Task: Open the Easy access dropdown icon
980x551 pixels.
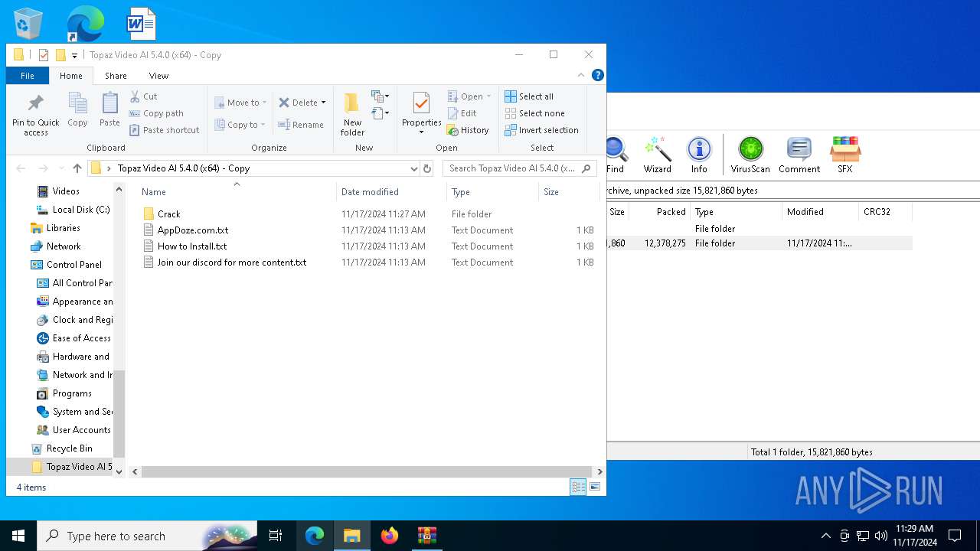Action: 381,114
